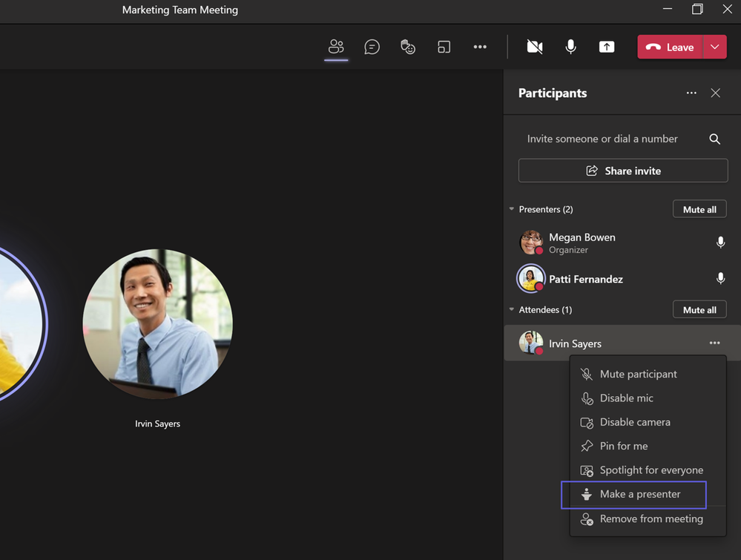
Task: Open More actions ellipsis in meeting toolbar
Action: (480, 47)
